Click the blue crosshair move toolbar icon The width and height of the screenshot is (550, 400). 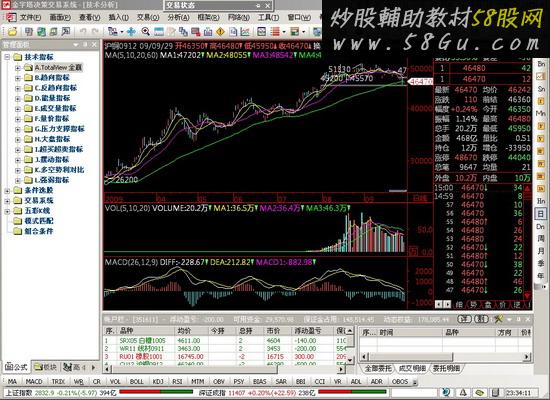coord(131,32)
